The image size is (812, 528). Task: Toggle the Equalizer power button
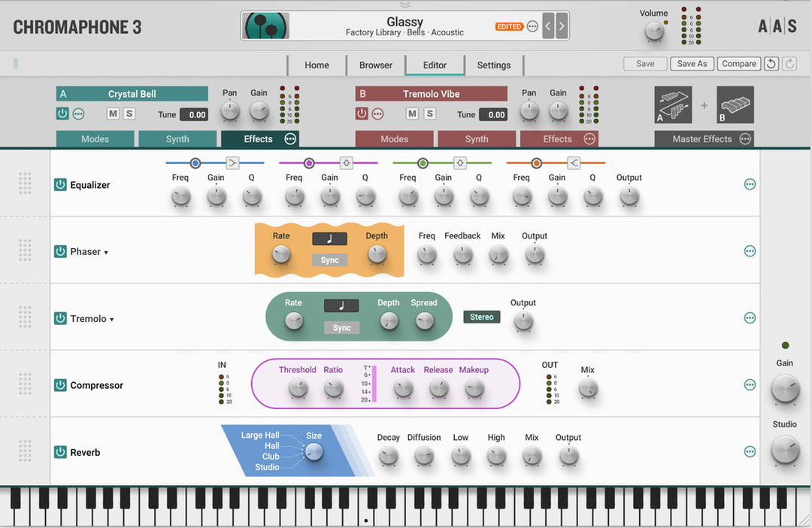point(61,184)
